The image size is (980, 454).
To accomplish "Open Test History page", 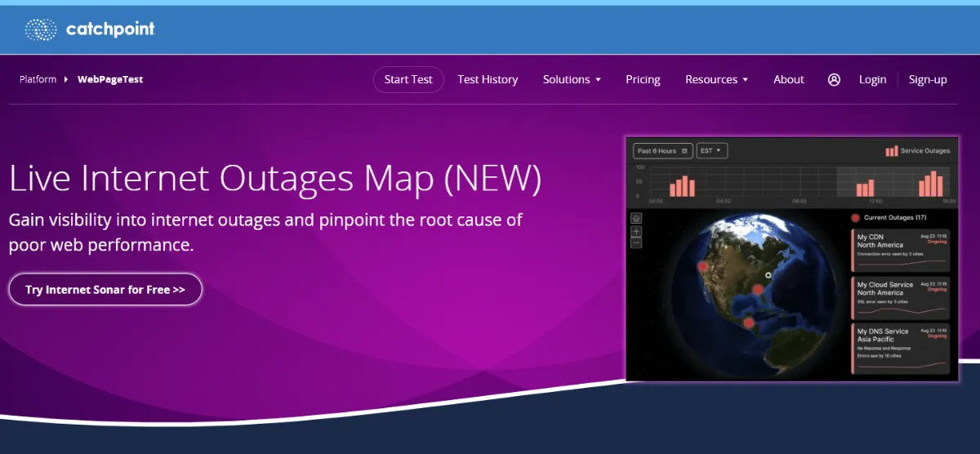I will click(488, 79).
